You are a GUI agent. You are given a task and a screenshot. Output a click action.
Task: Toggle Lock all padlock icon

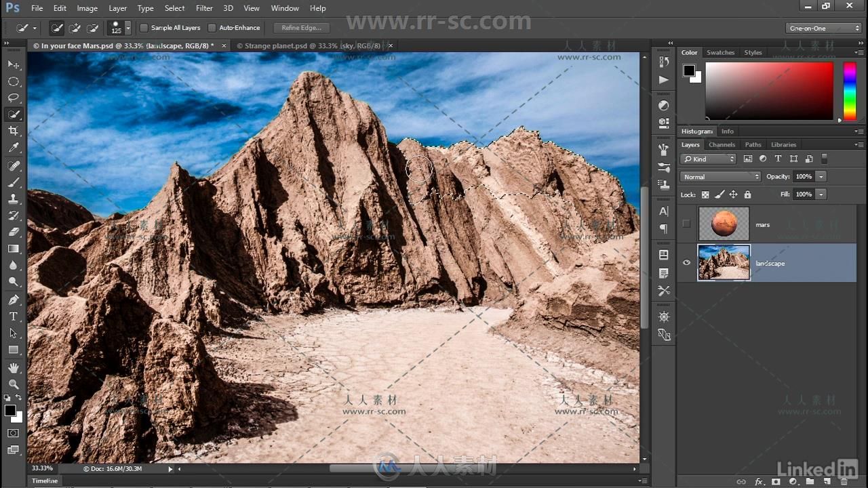(x=747, y=195)
